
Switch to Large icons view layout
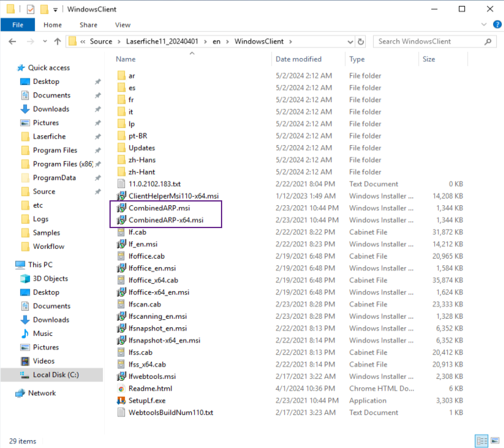coord(495,441)
